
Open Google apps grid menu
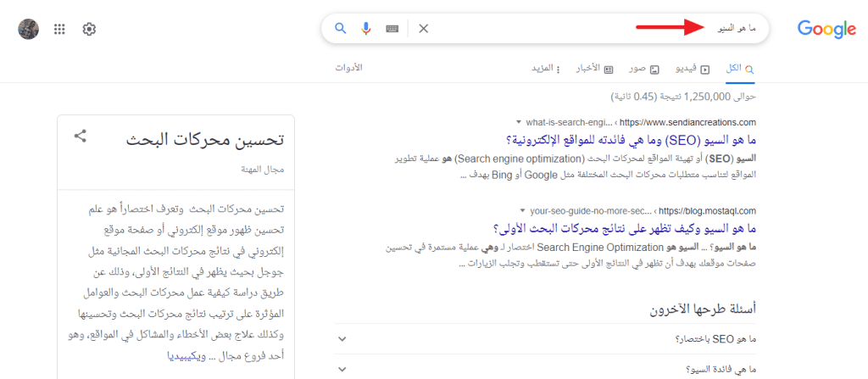tap(59, 29)
